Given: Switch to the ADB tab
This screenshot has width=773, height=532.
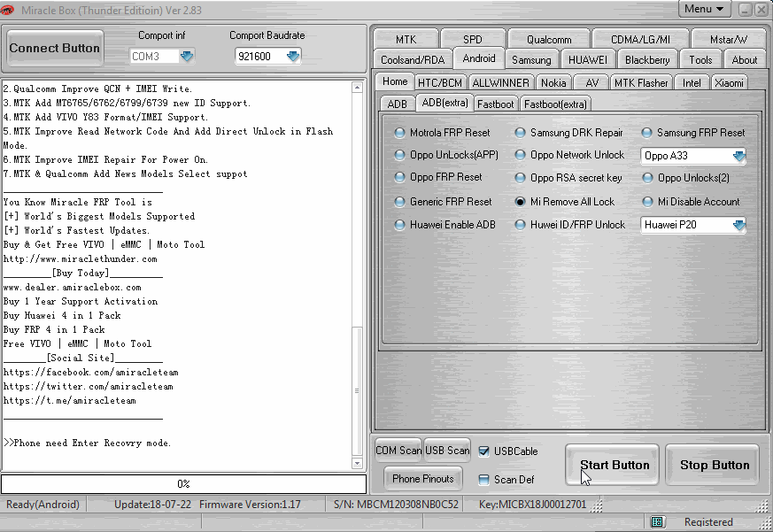Looking at the screenshot, I should coord(397,104).
